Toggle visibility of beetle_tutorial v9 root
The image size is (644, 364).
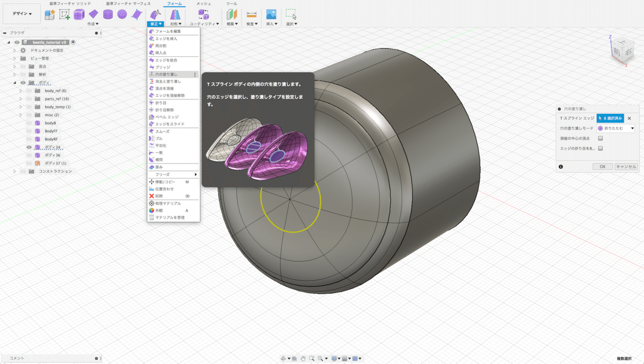tap(17, 42)
